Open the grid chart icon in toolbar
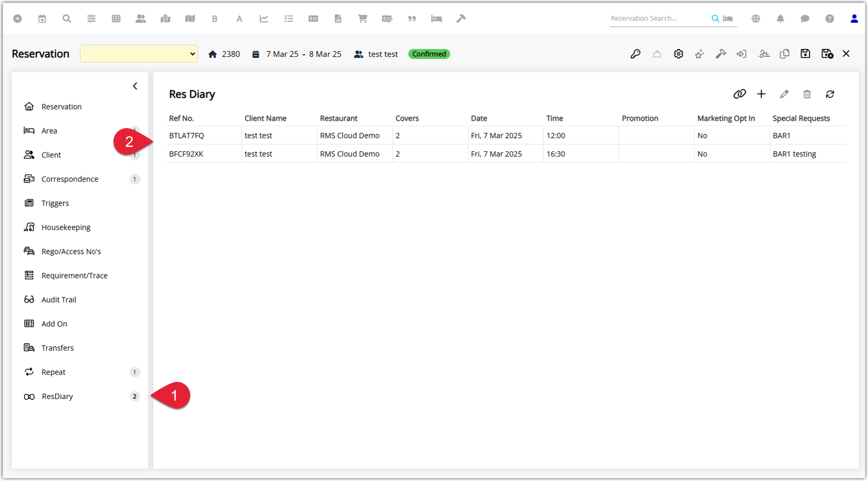The height and width of the screenshot is (481, 868). [116, 19]
